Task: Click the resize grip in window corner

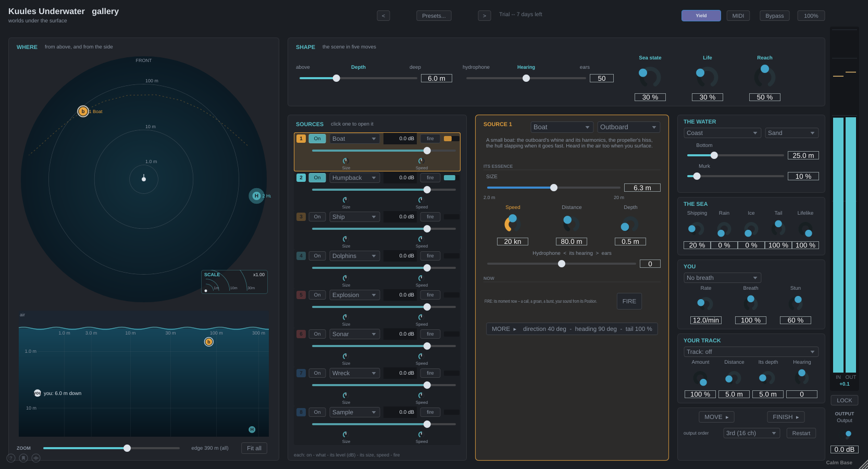Action: pos(863,464)
